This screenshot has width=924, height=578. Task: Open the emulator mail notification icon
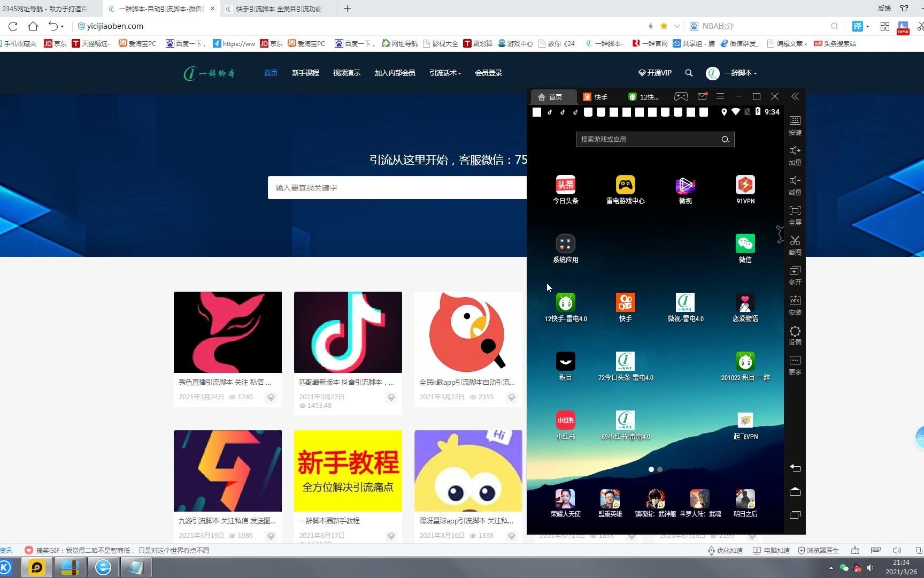coord(702,96)
